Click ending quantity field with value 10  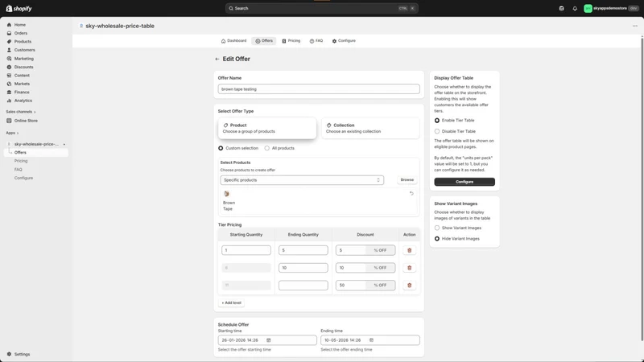tap(303, 268)
